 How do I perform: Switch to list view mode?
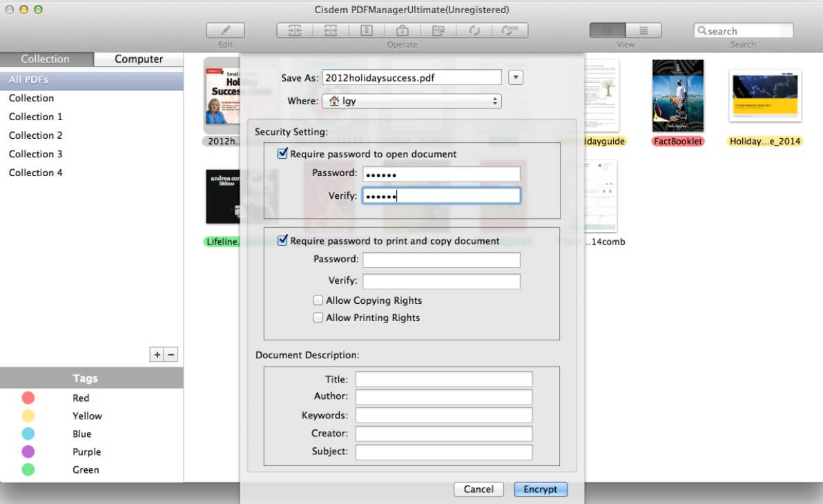tap(643, 30)
